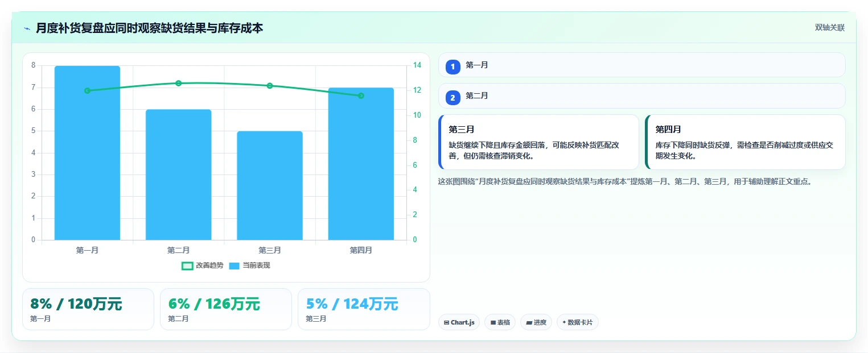Image resolution: width=868 pixels, height=353 pixels.
Task: Click the 5% / 124万元 data card
Action: [x=364, y=309]
